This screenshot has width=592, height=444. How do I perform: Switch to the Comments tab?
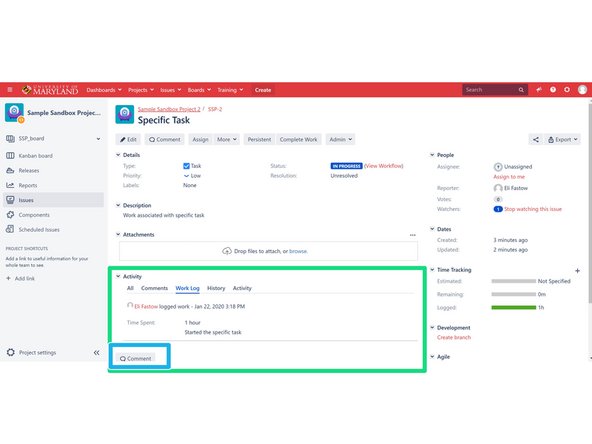click(154, 288)
